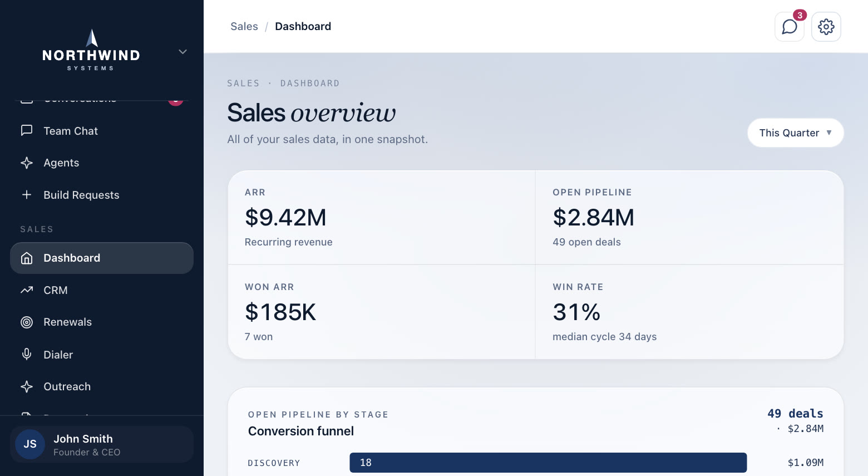The width and height of the screenshot is (868, 476).
Task: Click the Sales breadcrumb link
Action: point(244,27)
